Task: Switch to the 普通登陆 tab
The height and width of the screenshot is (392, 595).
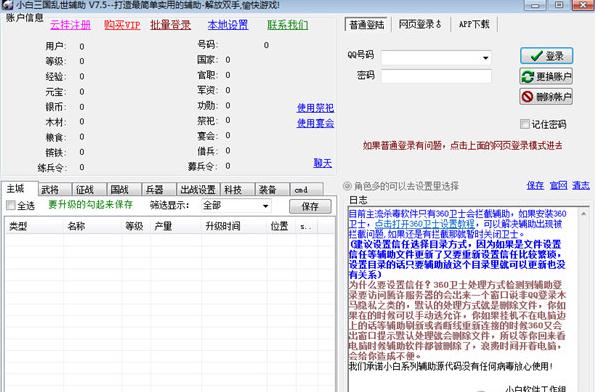Action: pyautogui.click(x=366, y=25)
